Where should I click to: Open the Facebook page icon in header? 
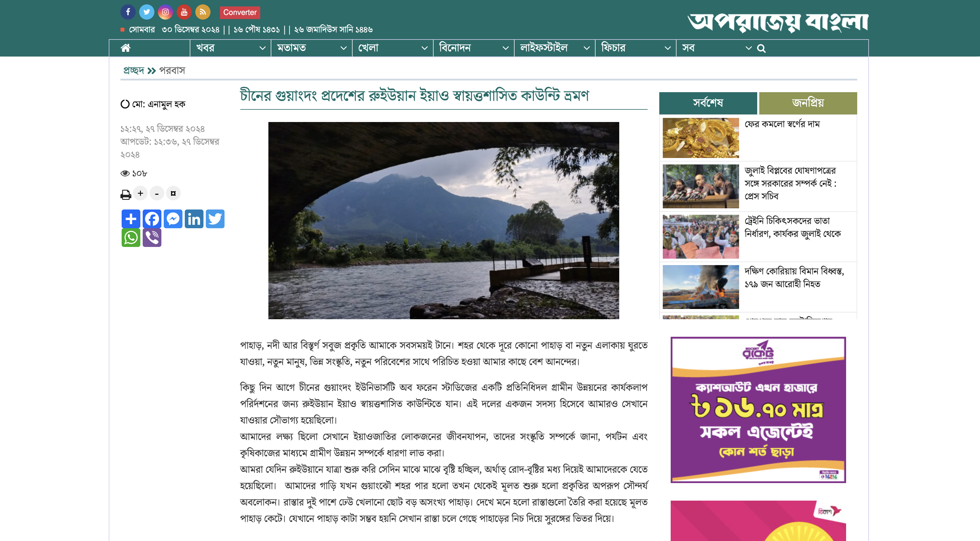(128, 12)
